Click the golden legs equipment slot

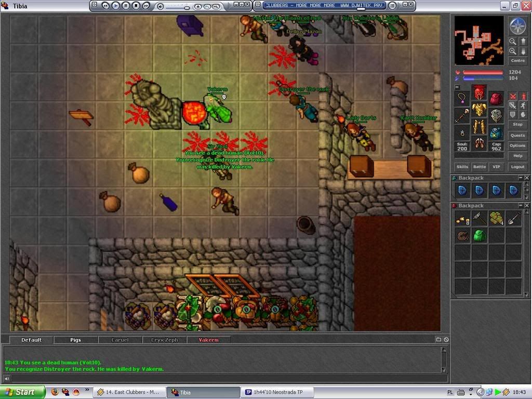[479, 127]
